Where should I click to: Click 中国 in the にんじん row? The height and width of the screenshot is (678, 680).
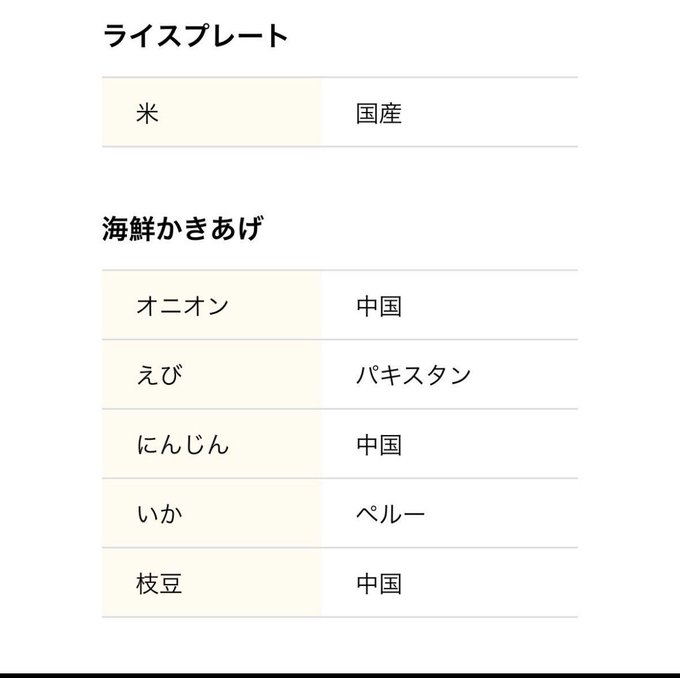click(379, 444)
